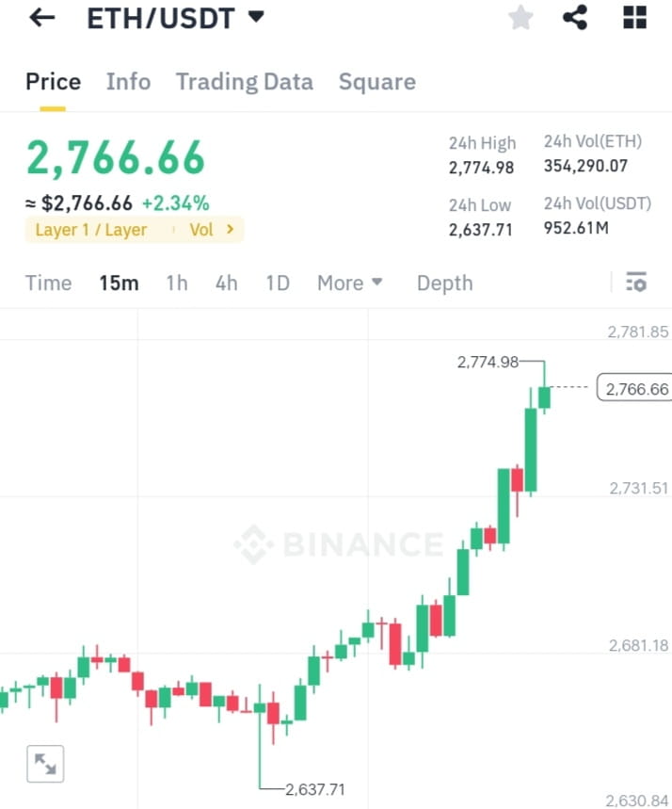The image size is (672, 809).
Task: Open the Depth chart view
Action: click(x=444, y=283)
